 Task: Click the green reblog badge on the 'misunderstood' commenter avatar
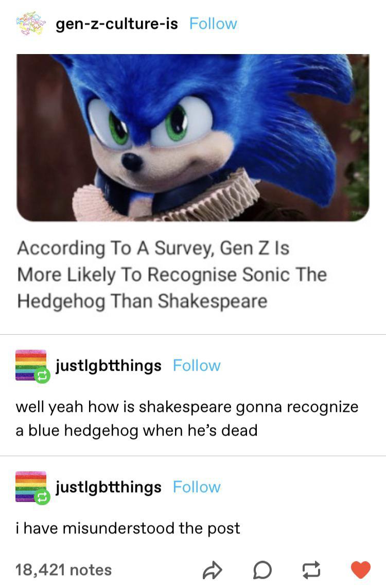[42, 497]
